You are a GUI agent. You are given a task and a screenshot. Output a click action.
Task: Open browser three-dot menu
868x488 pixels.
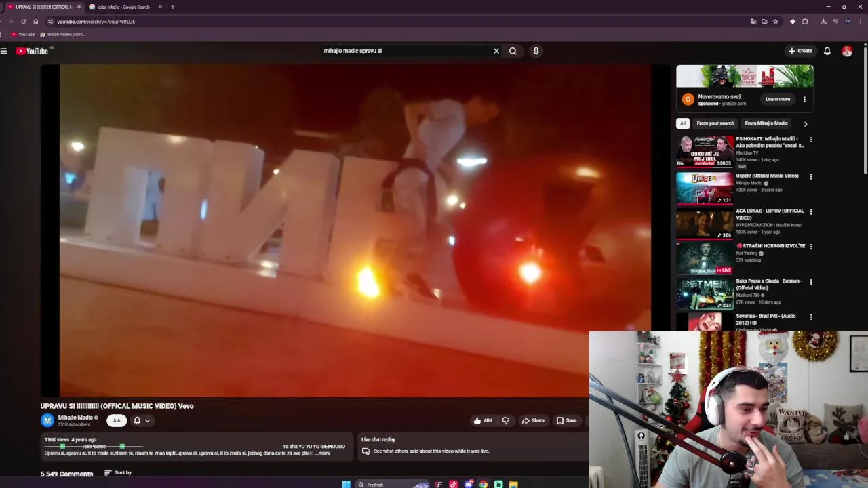860,22
